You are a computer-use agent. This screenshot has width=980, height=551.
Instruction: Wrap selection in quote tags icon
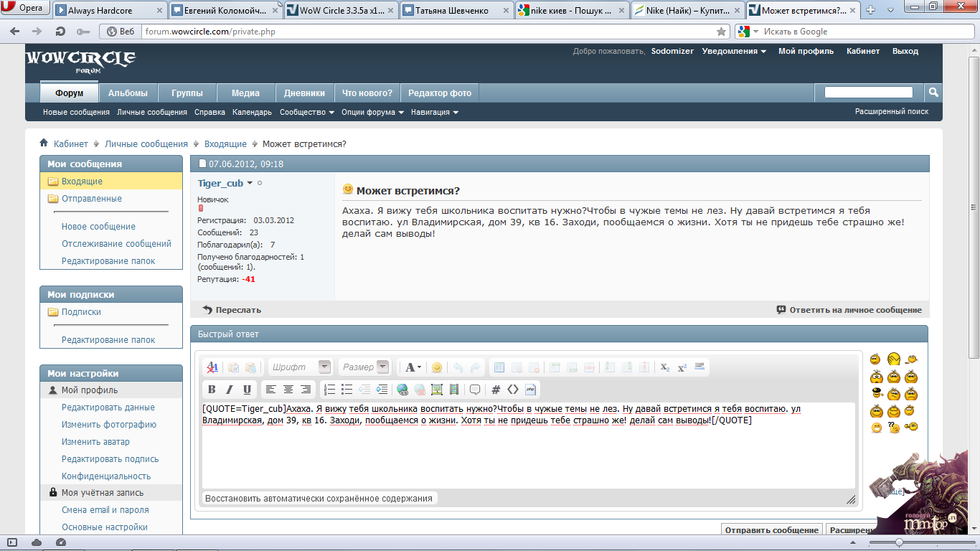pyautogui.click(x=475, y=390)
